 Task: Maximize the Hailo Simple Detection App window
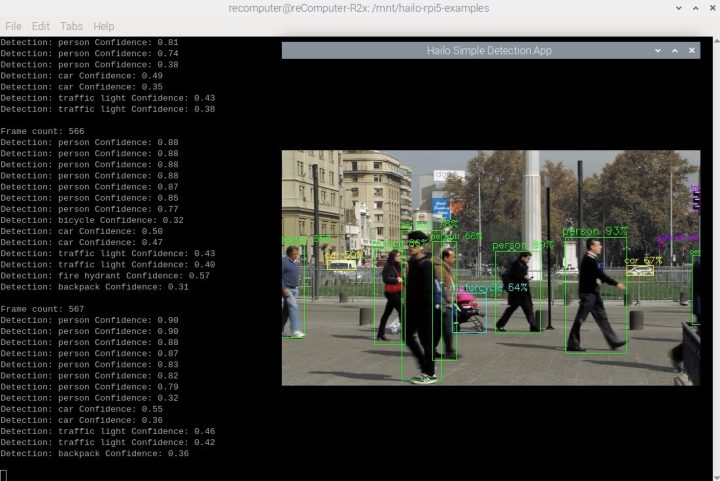click(674, 50)
